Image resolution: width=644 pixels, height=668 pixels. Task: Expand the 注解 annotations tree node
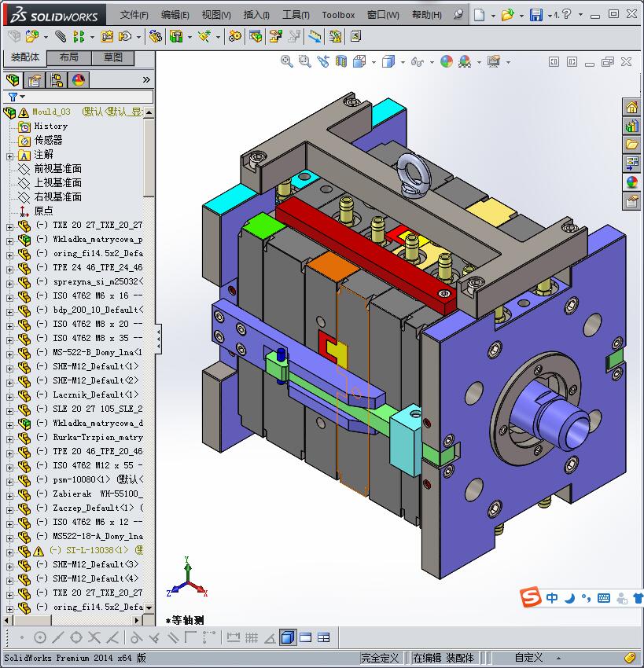(x=9, y=155)
